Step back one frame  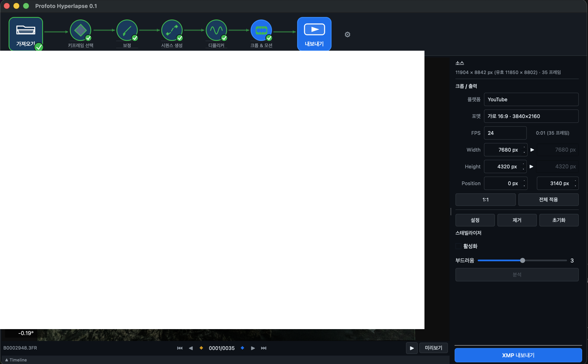191,348
